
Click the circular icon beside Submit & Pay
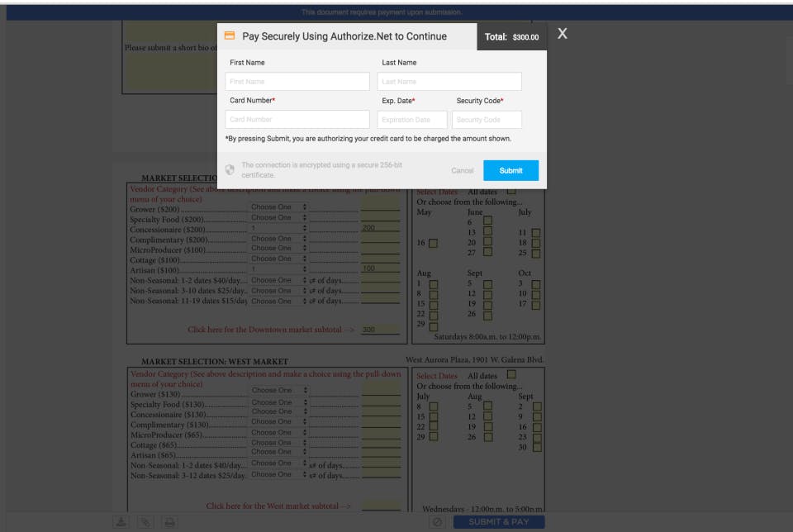pyautogui.click(x=437, y=522)
